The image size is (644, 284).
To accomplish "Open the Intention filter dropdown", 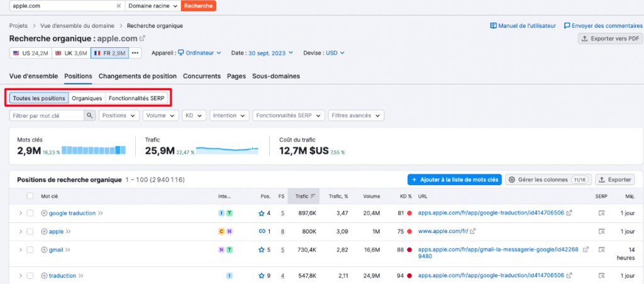I will tap(229, 115).
